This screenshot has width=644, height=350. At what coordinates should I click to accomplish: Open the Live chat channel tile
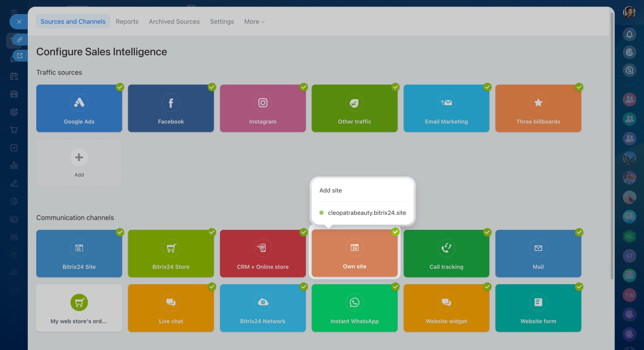click(171, 308)
